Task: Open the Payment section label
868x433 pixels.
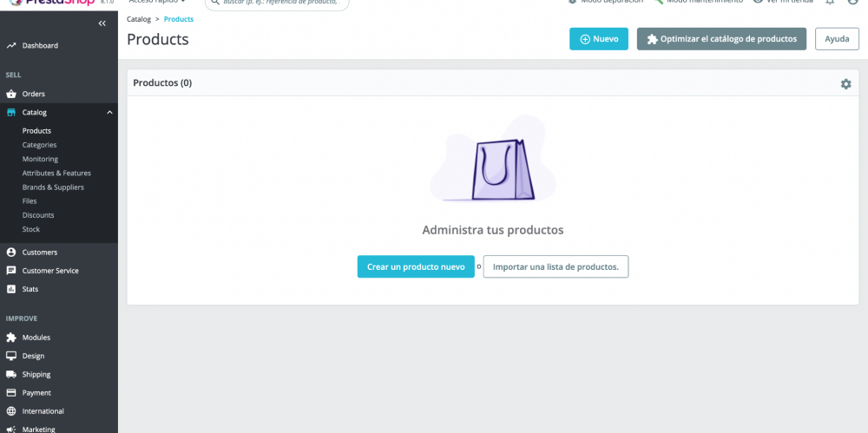Action: click(36, 393)
